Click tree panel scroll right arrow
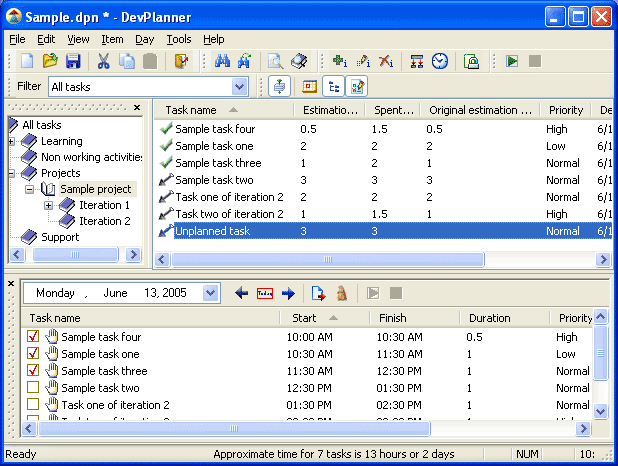 click(x=134, y=255)
